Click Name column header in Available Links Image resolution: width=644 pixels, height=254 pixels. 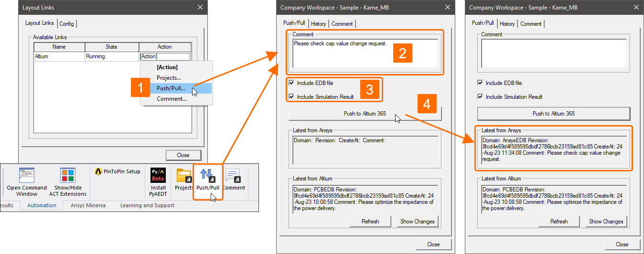point(59,47)
